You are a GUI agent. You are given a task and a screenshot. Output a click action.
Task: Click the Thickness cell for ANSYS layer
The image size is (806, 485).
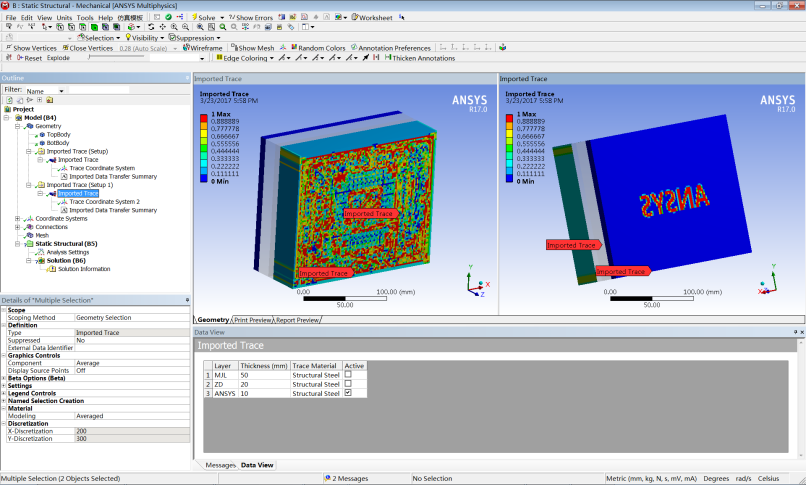coord(264,393)
